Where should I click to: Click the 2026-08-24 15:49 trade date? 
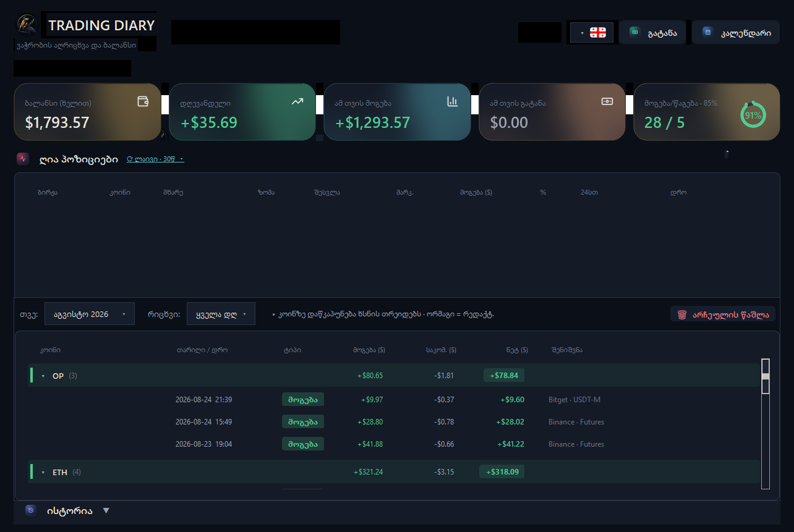tap(204, 422)
